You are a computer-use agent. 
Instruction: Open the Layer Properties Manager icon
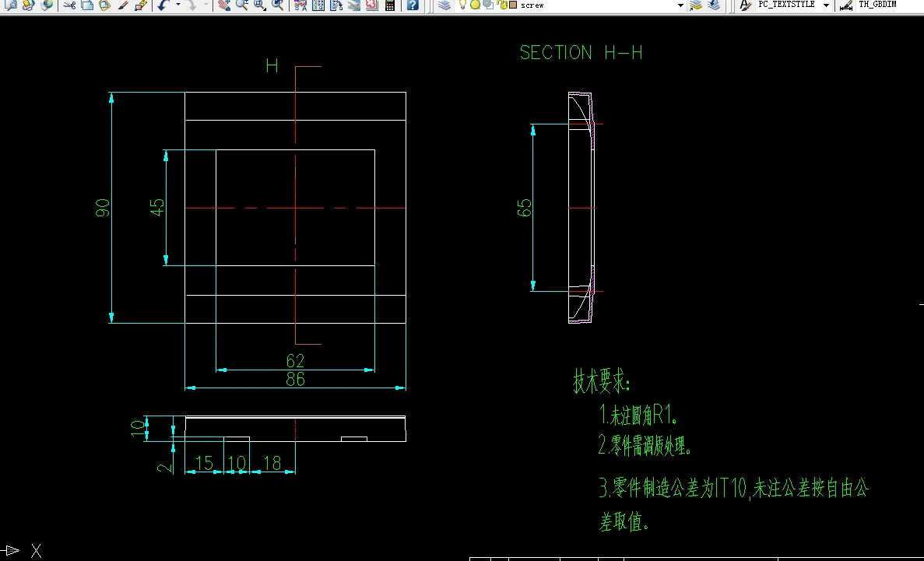445,5
